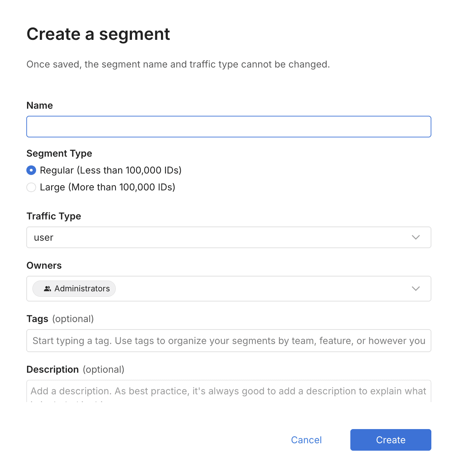Click the 'Create a segment' heading
The image size is (457, 476).
click(x=98, y=34)
